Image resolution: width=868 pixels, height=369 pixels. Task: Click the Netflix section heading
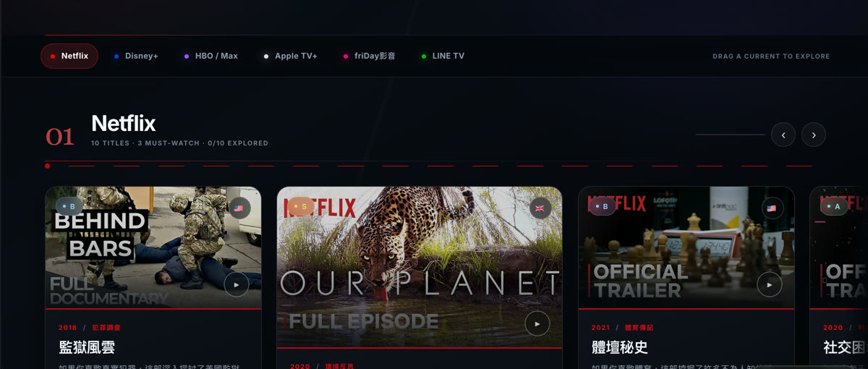(x=124, y=123)
